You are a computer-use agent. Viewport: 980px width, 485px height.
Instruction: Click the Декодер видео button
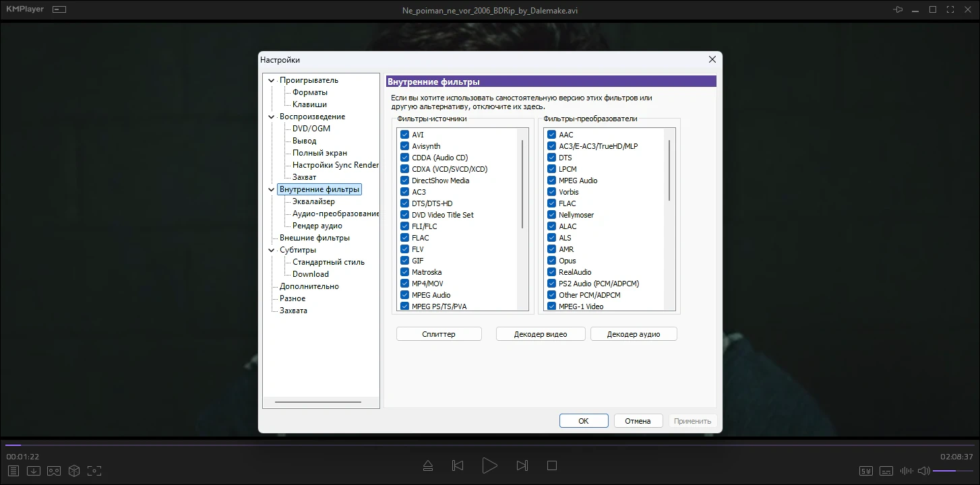[541, 334]
